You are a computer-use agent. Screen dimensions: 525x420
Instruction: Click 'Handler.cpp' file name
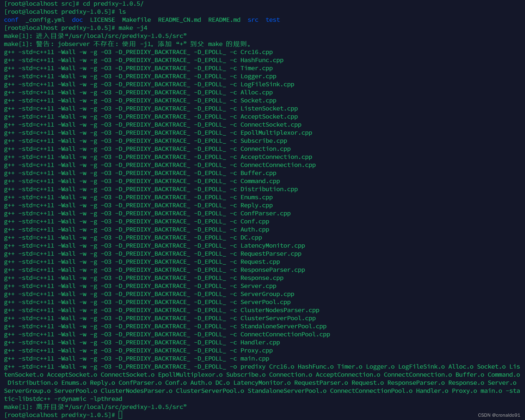click(x=260, y=342)
